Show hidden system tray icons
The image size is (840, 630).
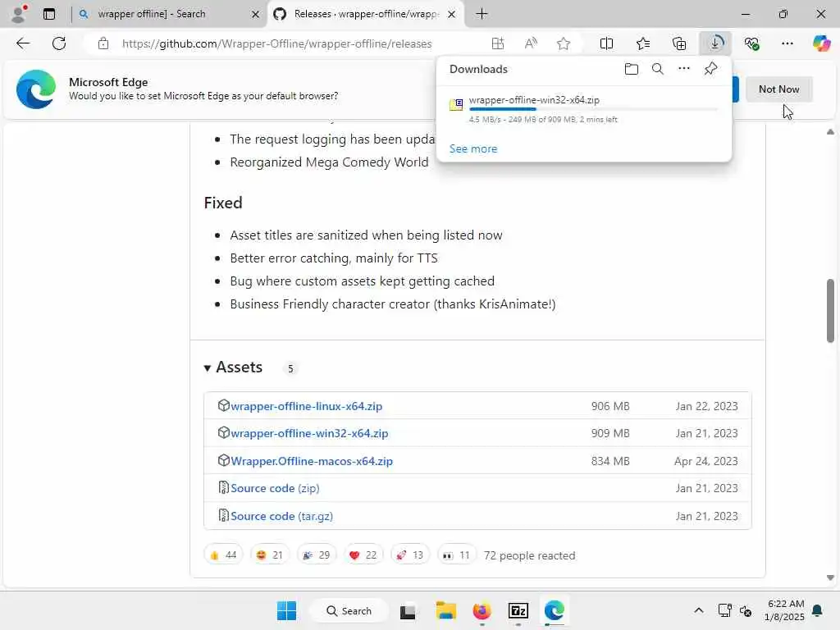coord(699,610)
